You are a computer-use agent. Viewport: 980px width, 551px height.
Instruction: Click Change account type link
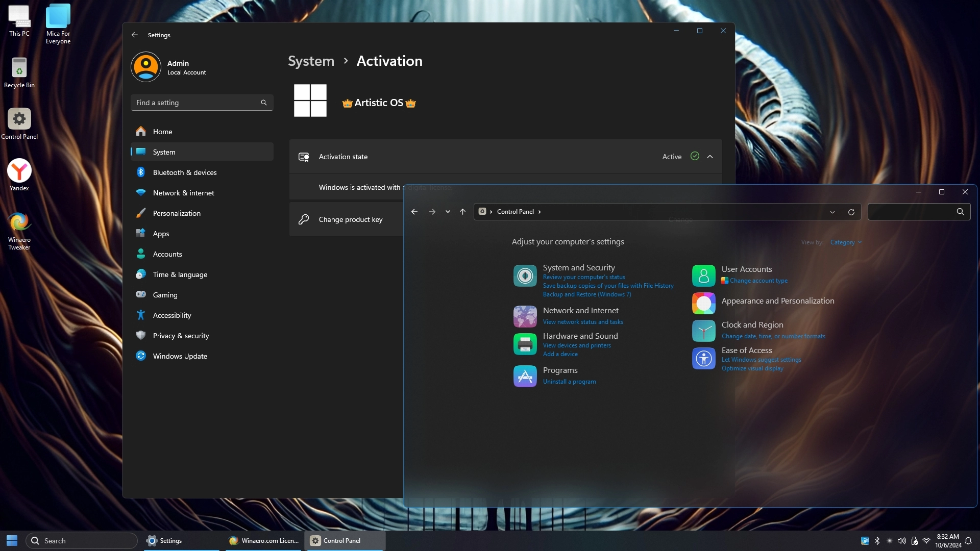pyautogui.click(x=758, y=281)
